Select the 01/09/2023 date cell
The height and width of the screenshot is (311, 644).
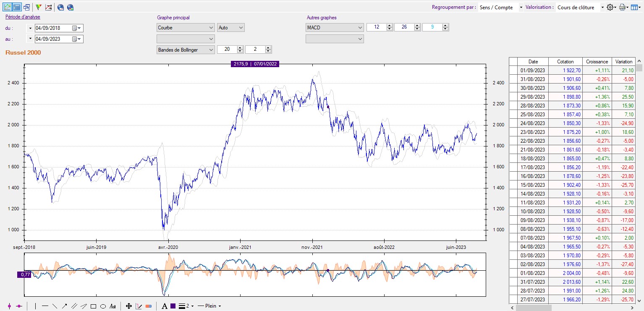tap(533, 71)
